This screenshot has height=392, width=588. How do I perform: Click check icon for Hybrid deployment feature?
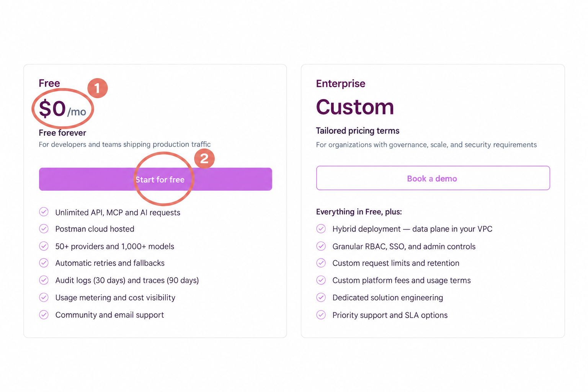click(321, 229)
